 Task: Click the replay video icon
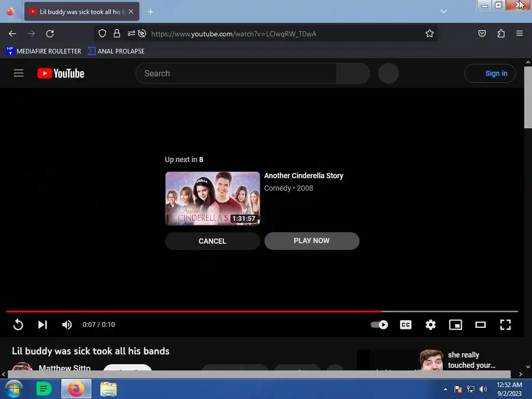coord(18,325)
